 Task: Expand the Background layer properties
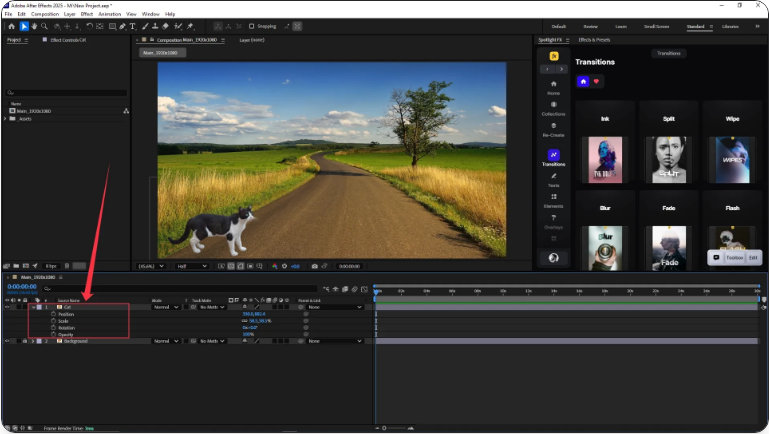click(x=33, y=341)
